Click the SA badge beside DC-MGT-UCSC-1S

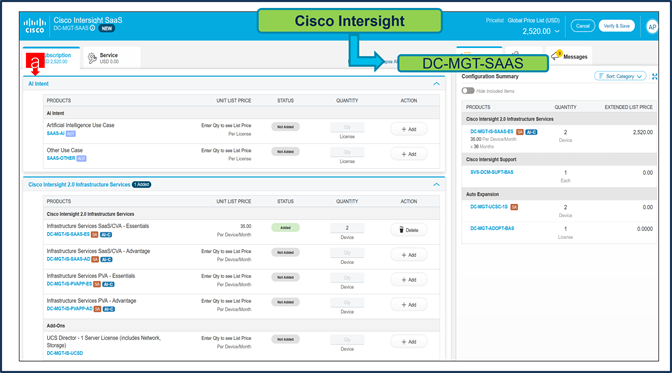click(514, 207)
